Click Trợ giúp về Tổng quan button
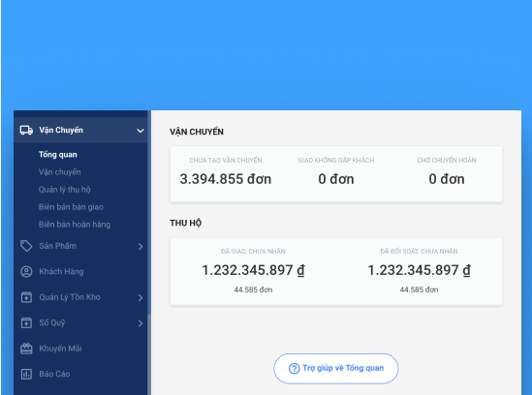This screenshot has width=532, height=395. click(x=336, y=369)
